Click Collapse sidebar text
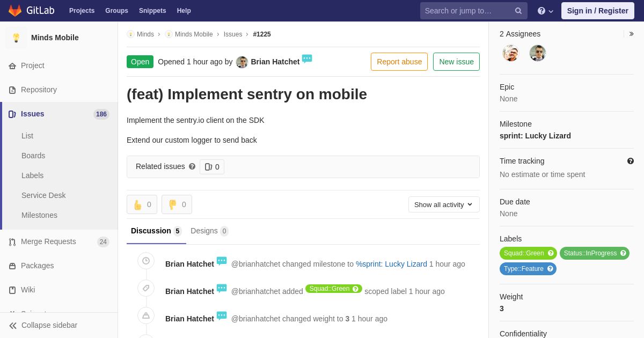The height and width of the screenshot is (338, 644). [x=49, y=326]
